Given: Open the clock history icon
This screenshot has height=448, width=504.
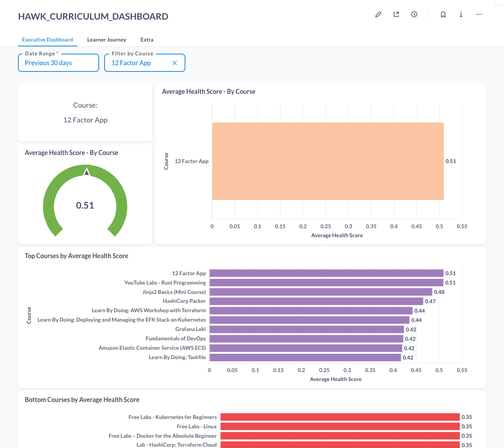Looking at the screenshot, I should click(x=414, y=14).
